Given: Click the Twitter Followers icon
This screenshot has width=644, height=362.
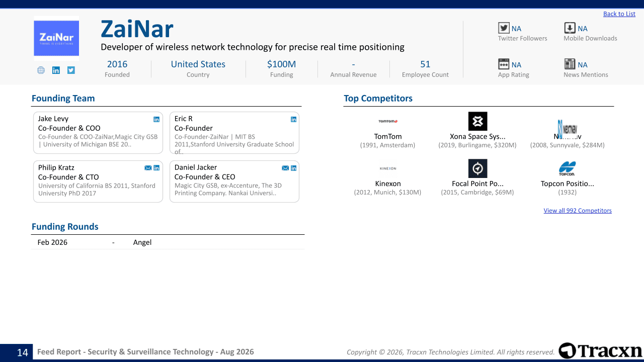Looking at the screenshot, I should pyautogui.click(x=504, y=28).
